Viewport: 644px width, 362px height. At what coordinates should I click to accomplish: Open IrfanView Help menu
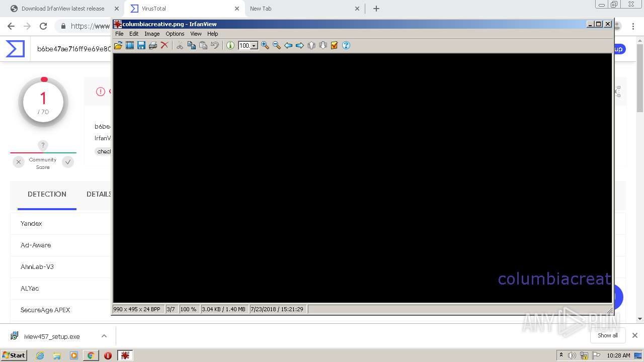(x=213, y=34)
